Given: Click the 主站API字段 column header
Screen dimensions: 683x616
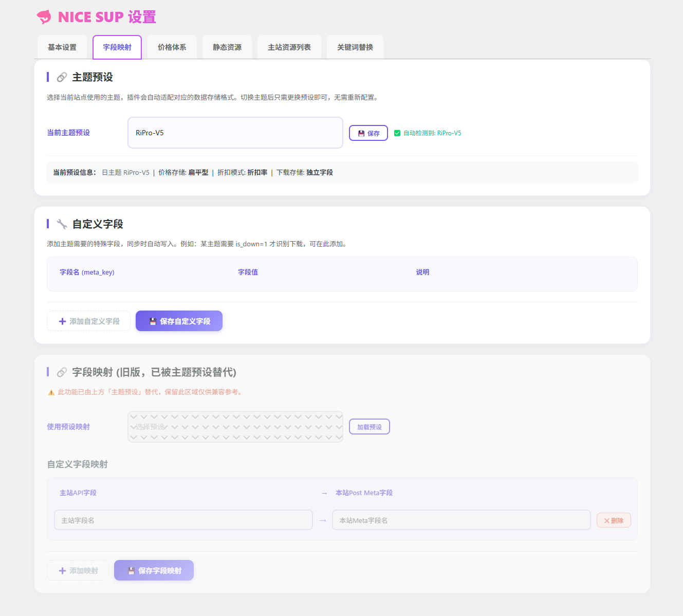Looking at the screenshot, I should coord(78,493).
